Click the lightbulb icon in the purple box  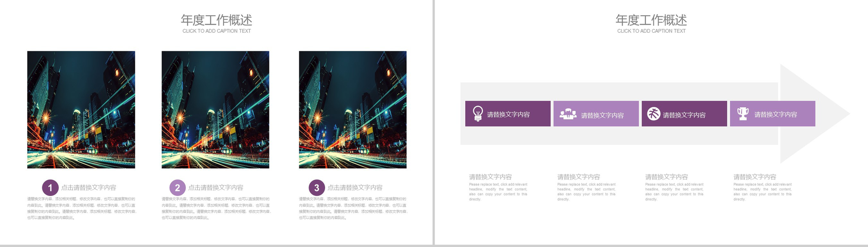coord(477,113)
